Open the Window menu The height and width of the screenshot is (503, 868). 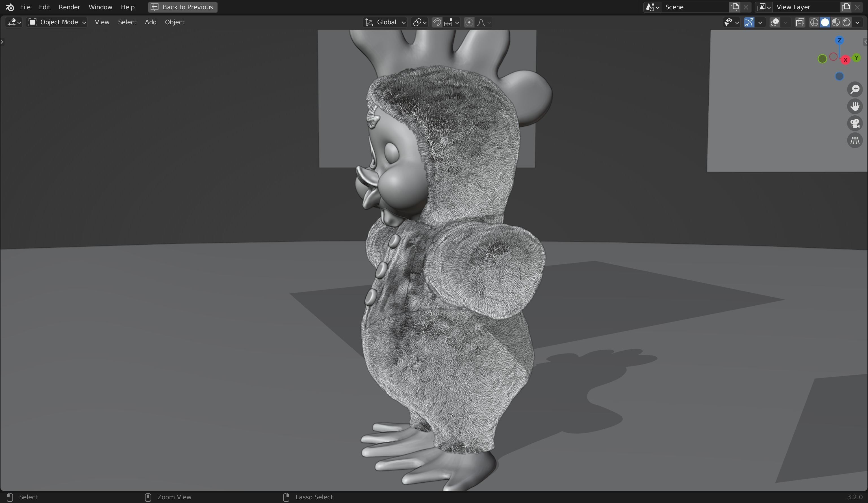100,7
